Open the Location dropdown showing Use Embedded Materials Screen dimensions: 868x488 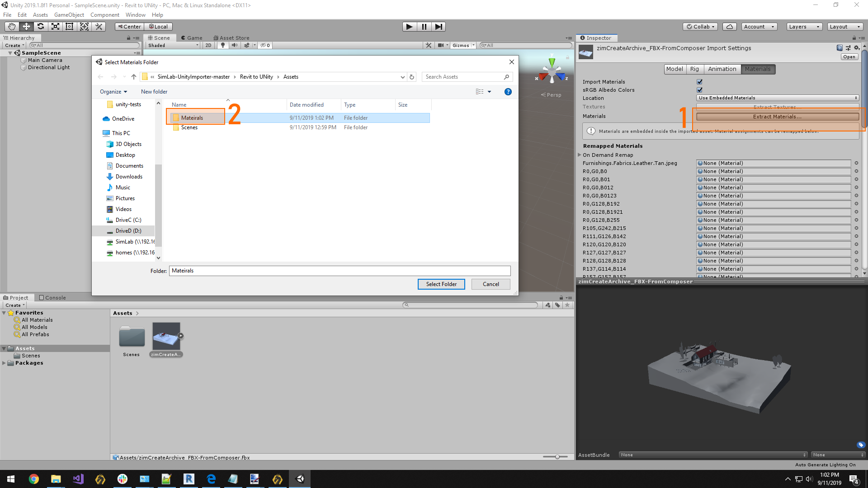[x=776, y=98]
